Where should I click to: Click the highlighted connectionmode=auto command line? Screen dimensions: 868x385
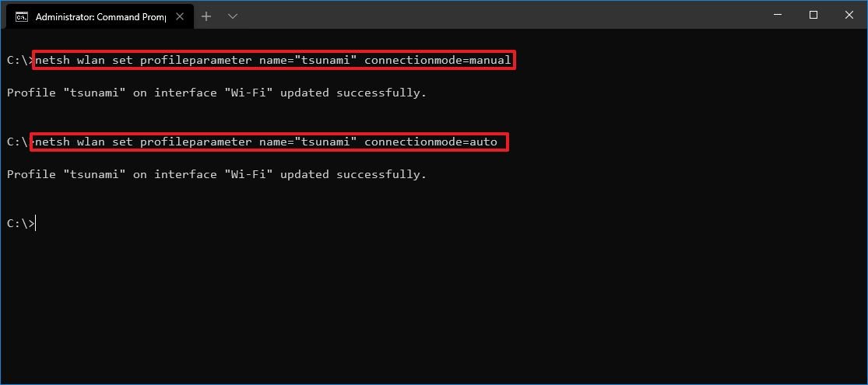pos(269,142)
